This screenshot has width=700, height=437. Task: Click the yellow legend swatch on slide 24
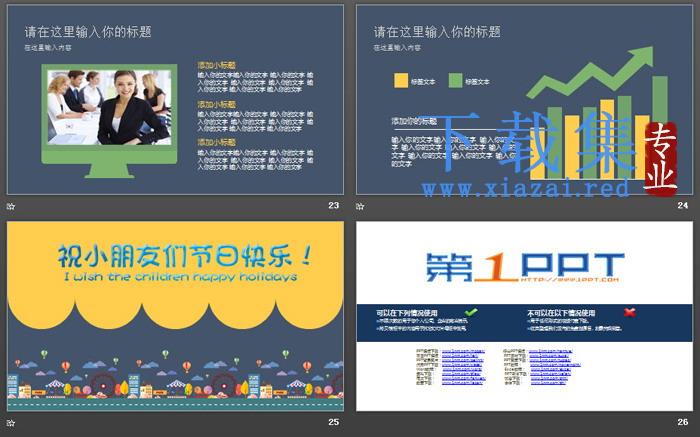pos(401,80)
